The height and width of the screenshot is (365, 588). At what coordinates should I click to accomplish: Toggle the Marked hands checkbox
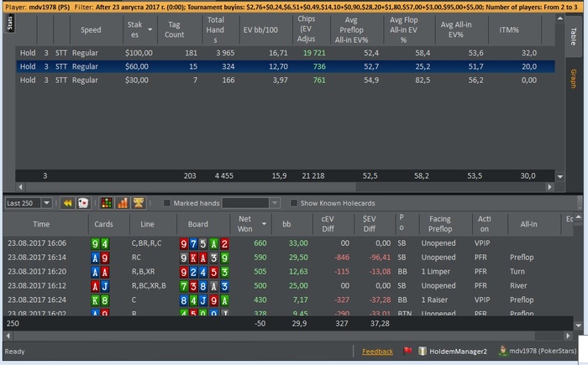tap(167, 203)
